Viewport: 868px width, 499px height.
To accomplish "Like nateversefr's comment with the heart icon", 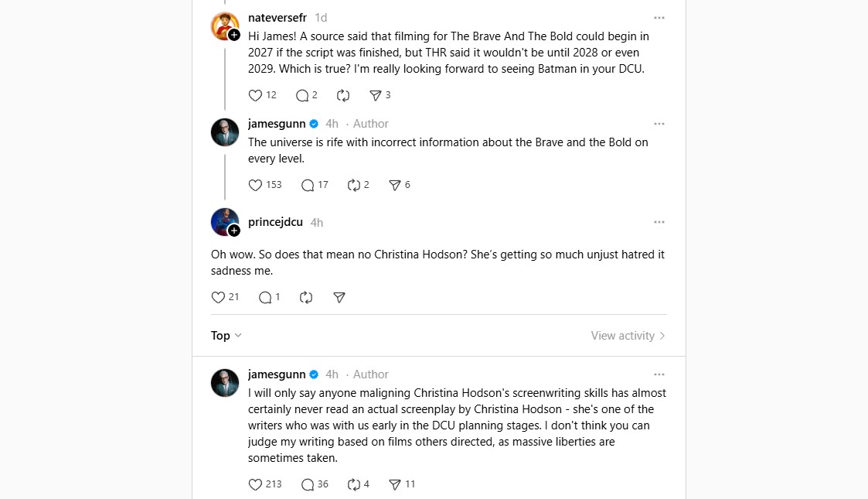I will click(255, 95).
